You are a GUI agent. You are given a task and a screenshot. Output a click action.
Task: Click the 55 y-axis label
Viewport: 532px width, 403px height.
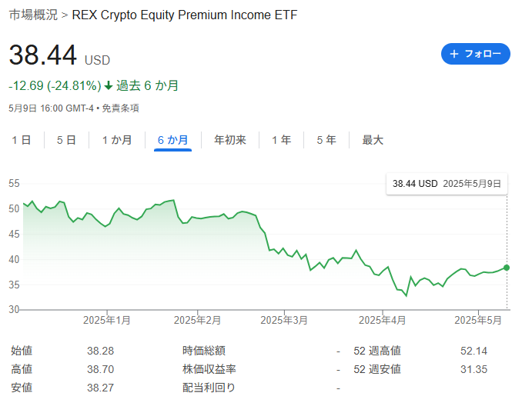coord(15,183)
